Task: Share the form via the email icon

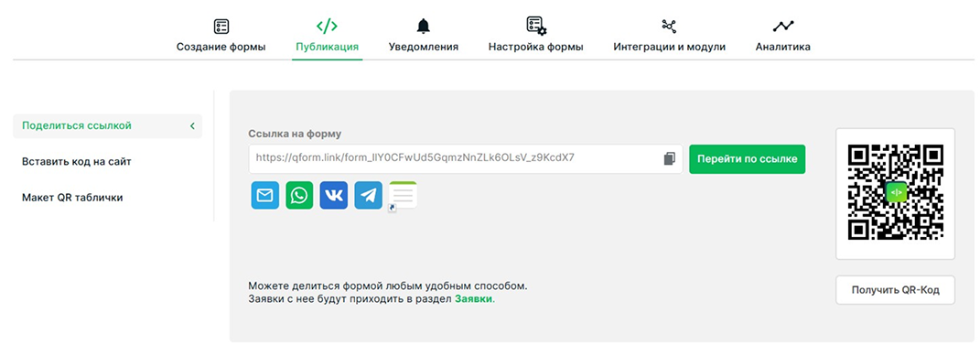Action: coord(265,196)
